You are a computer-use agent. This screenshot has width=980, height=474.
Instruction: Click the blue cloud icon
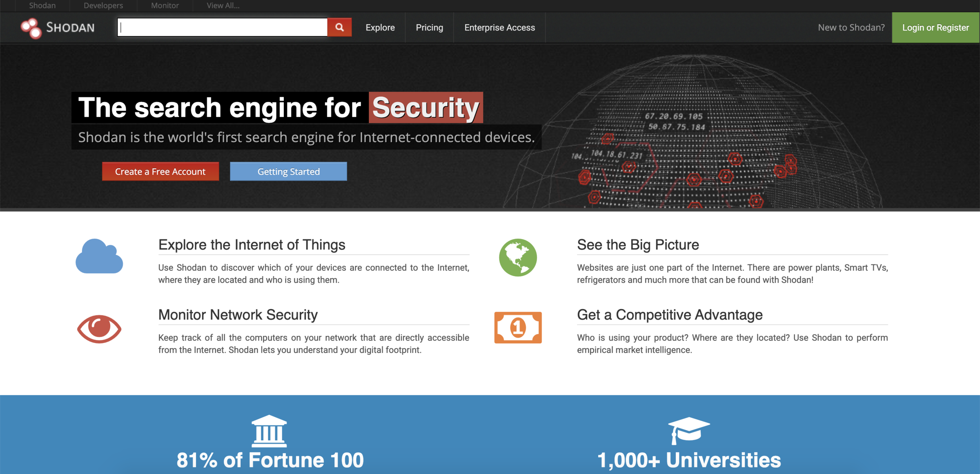click(x=99, y=257)
